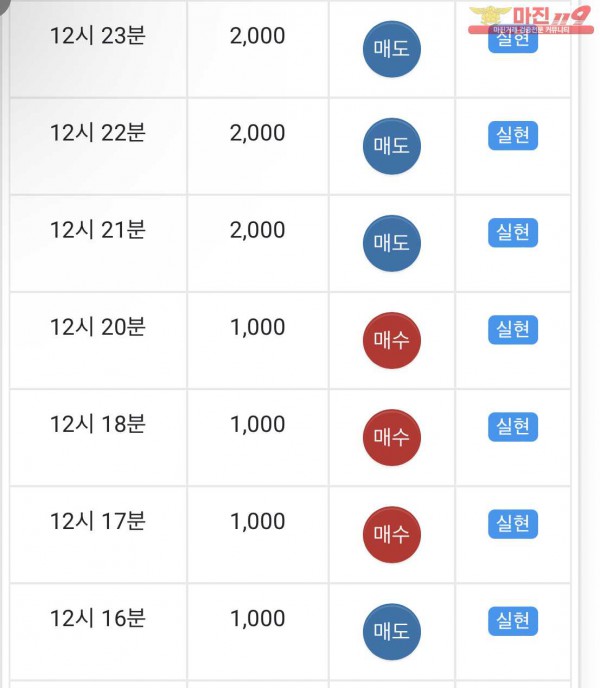Click the 실현 badge for 12시 22분

[513, 136]
